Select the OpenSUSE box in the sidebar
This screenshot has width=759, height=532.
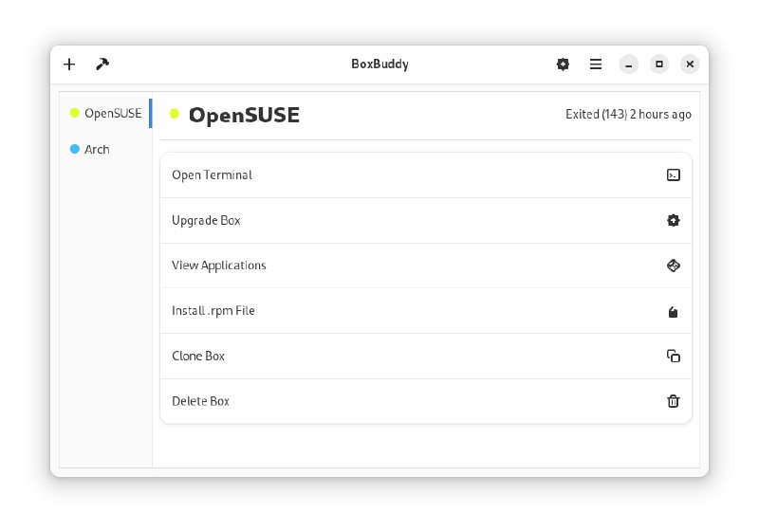112,114
